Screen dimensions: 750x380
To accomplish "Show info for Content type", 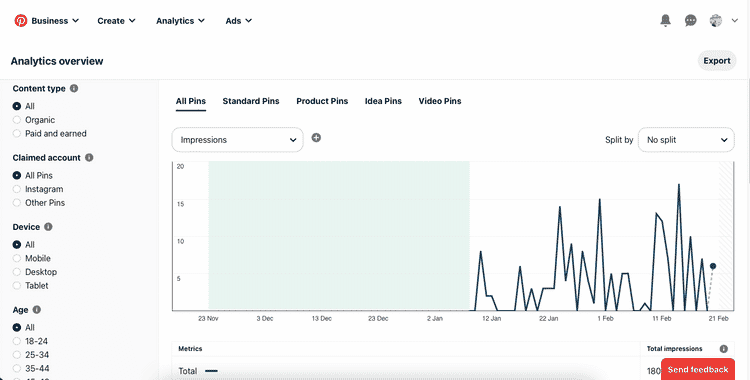I will pos(74,89).
